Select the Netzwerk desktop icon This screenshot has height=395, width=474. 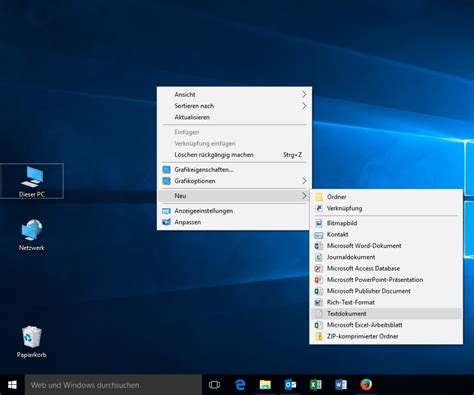(x=32, y=235)
